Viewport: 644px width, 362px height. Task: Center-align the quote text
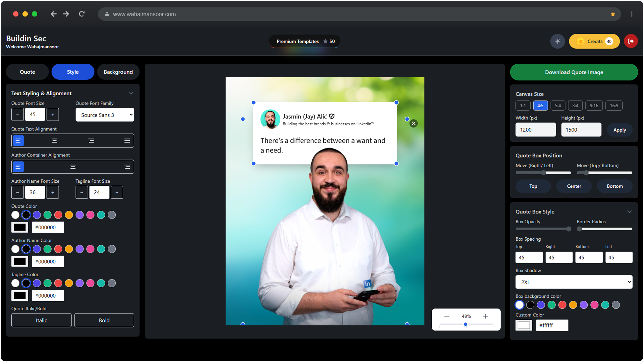tap(54, 141)
